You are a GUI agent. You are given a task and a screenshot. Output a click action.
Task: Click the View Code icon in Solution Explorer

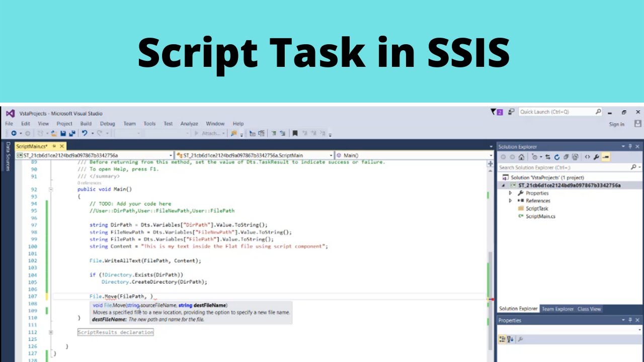click(x=587, y=157)
